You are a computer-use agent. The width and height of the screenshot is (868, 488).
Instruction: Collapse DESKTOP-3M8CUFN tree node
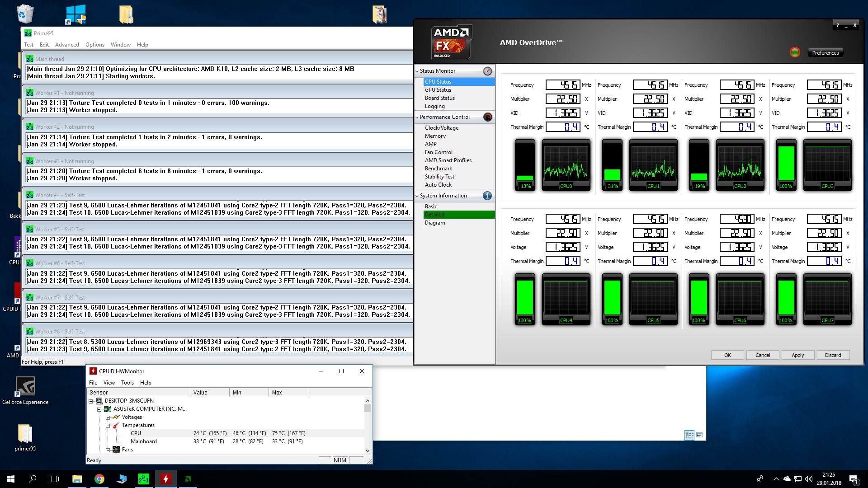(91, 401)
